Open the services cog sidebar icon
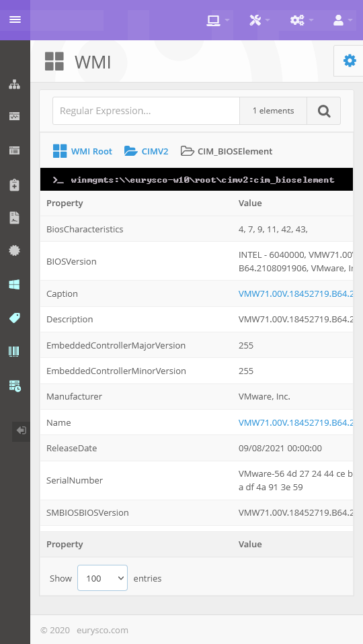Screen dimensions: 363x644 [15, 250]
